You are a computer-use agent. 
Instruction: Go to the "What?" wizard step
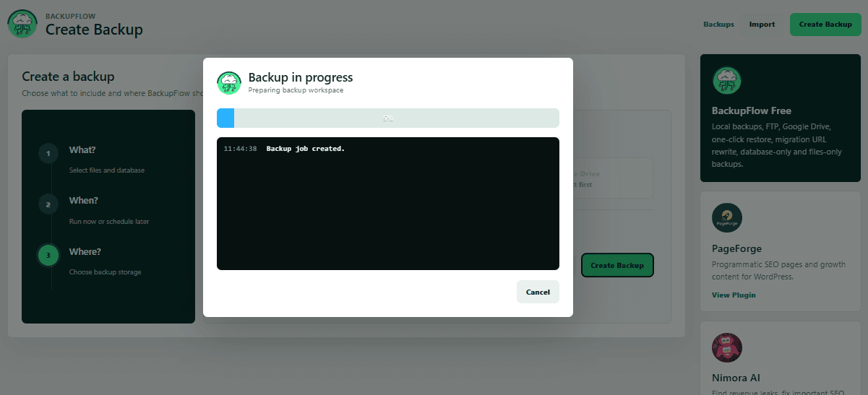(x=82, y=150)
